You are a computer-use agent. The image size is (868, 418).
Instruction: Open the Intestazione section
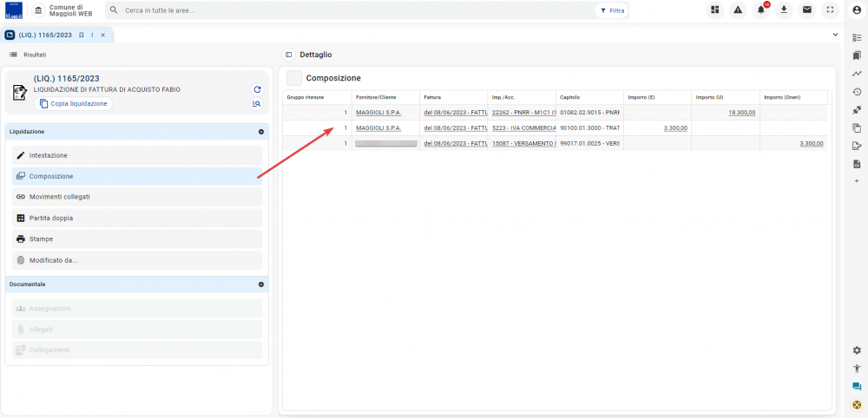pyautogui.click(x=137, y=155)
